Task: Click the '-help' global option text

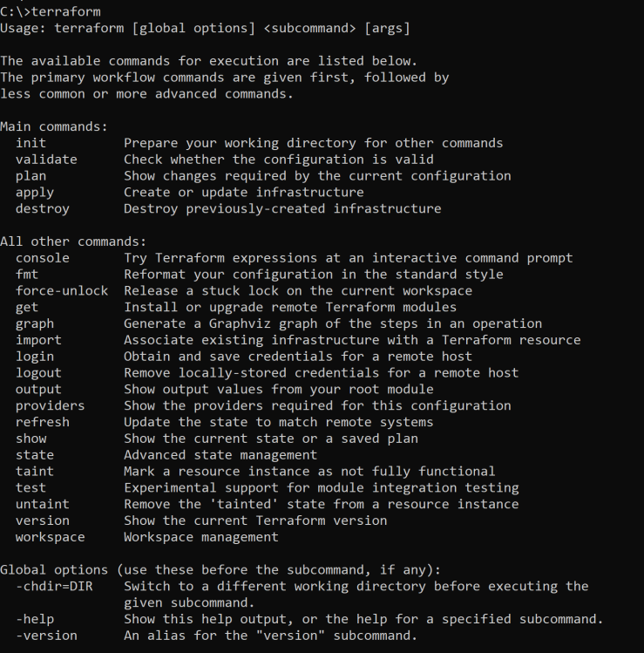Action: tap(35, 619)
